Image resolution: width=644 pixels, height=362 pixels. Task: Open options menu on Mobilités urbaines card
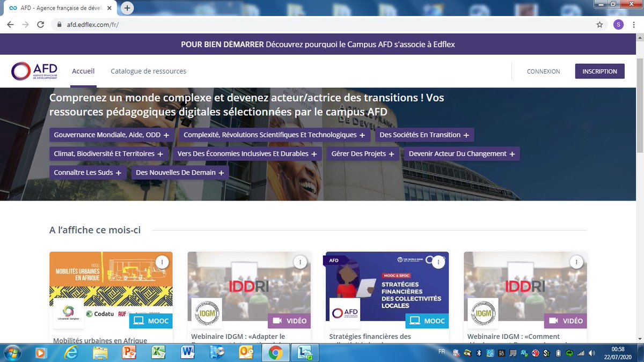(x=163, y=262)
